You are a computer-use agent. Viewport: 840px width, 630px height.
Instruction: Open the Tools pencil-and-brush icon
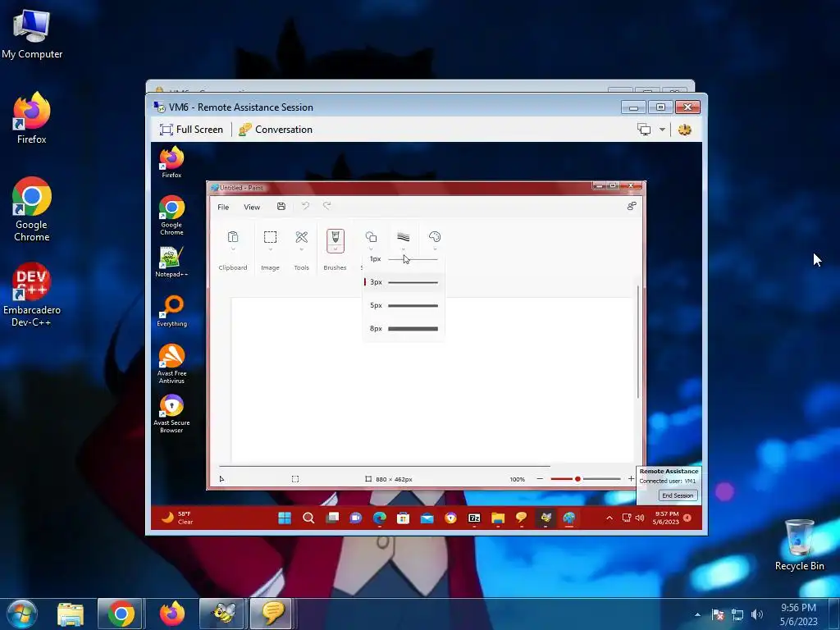[x=302, y=237]
